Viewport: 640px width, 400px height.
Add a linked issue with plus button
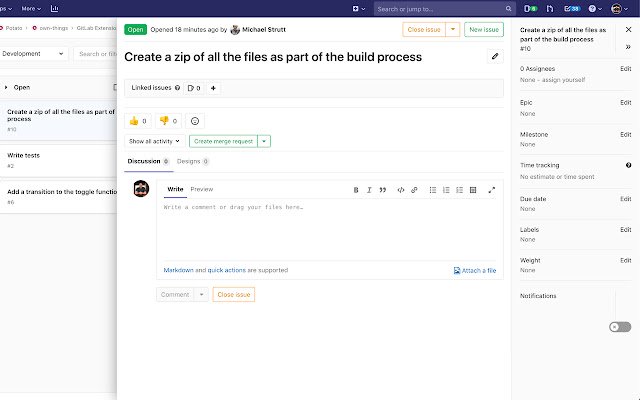pos(213,88)
